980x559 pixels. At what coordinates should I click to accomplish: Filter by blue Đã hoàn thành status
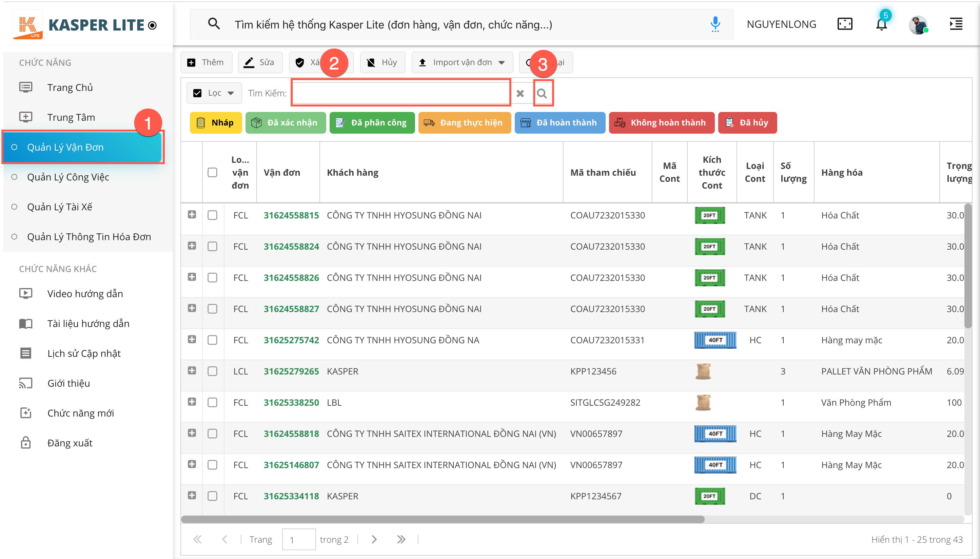[560, 123]
